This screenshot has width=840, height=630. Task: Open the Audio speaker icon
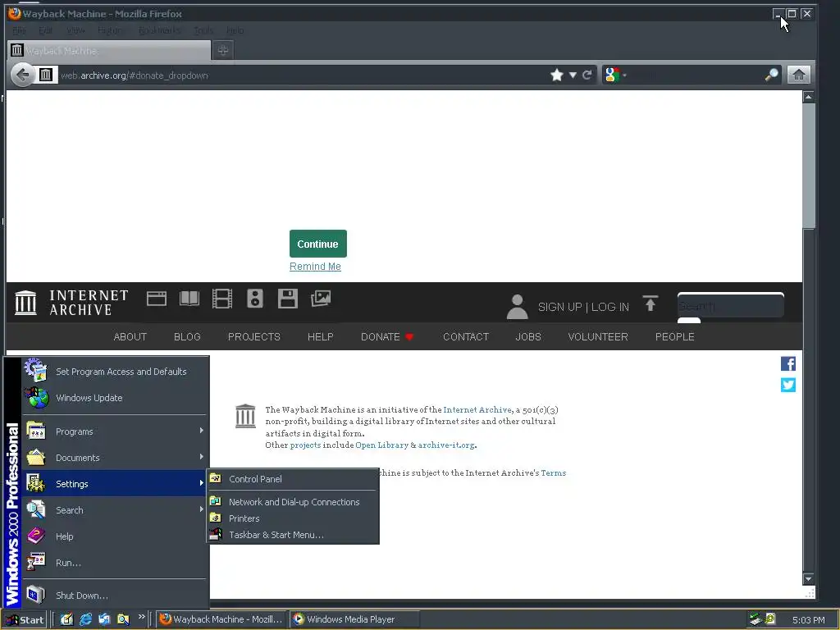(x=255, y=299)
